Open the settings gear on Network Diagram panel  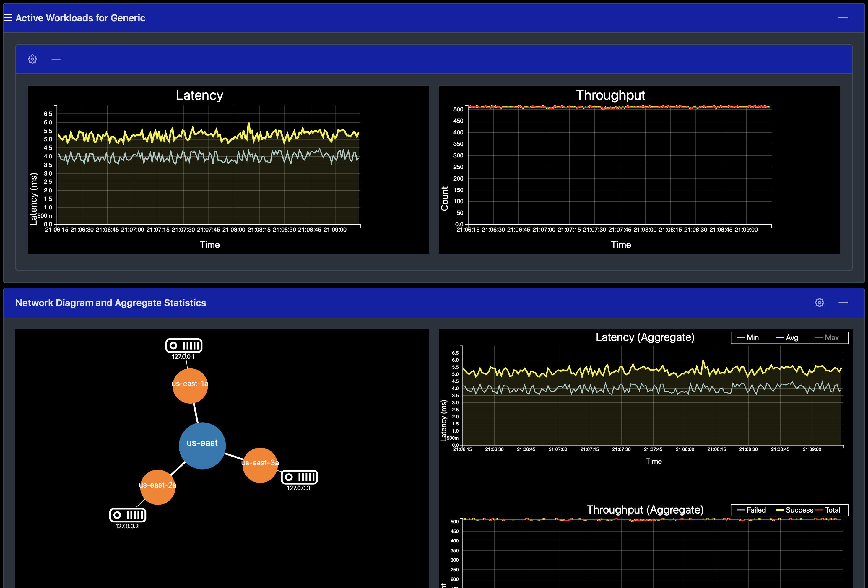click(820, 303)
